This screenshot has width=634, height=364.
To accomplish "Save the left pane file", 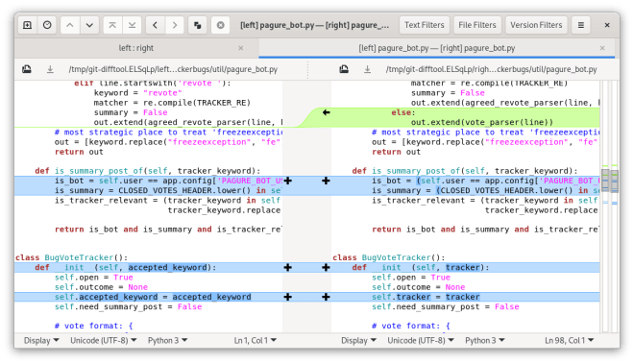I will pos(27,69).
